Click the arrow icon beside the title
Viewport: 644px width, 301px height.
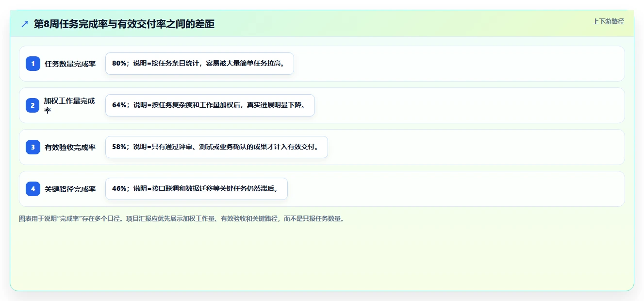point(25,24)
